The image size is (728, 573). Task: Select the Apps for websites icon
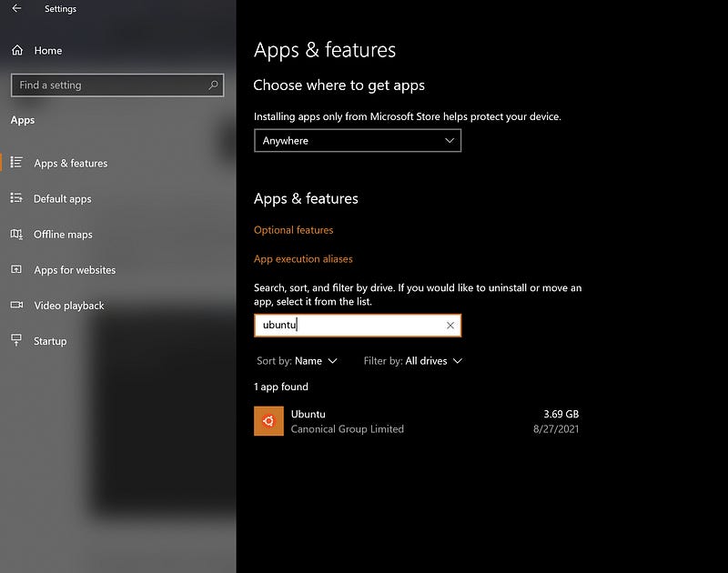(16, 269)
